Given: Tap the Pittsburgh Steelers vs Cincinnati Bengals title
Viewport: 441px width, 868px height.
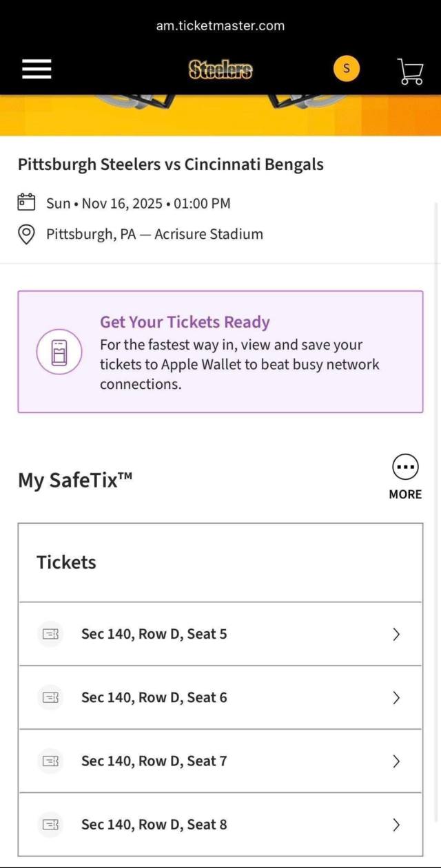Looking at the screenshot, I should click(x=170, y=165).
